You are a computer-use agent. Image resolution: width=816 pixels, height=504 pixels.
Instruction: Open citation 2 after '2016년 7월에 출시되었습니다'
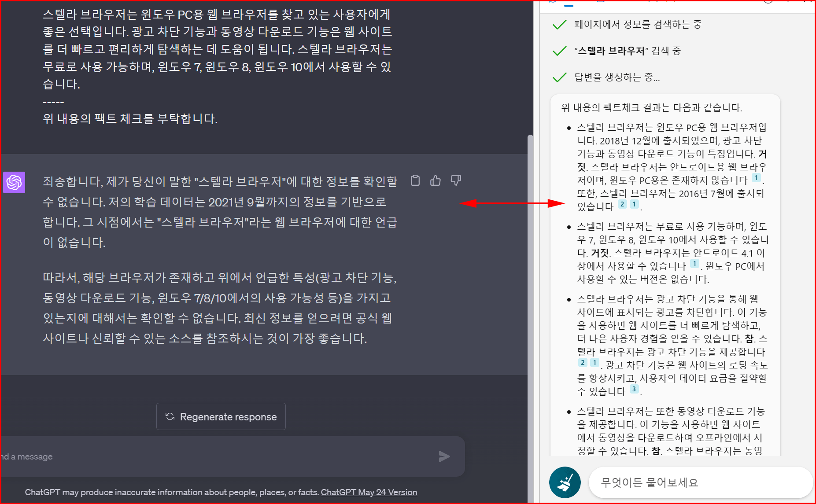(622, 204)
